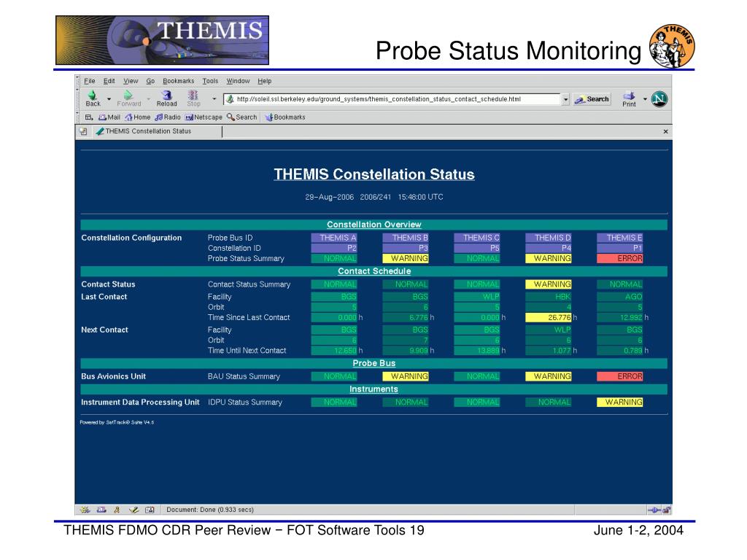Open the Bookmarks menu in the menu bar
The image size is (747, 560).
[x=178, y=81]
